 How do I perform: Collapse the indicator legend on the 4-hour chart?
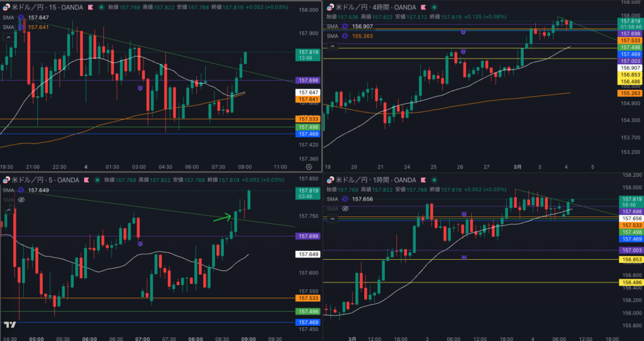coord(332,46)
